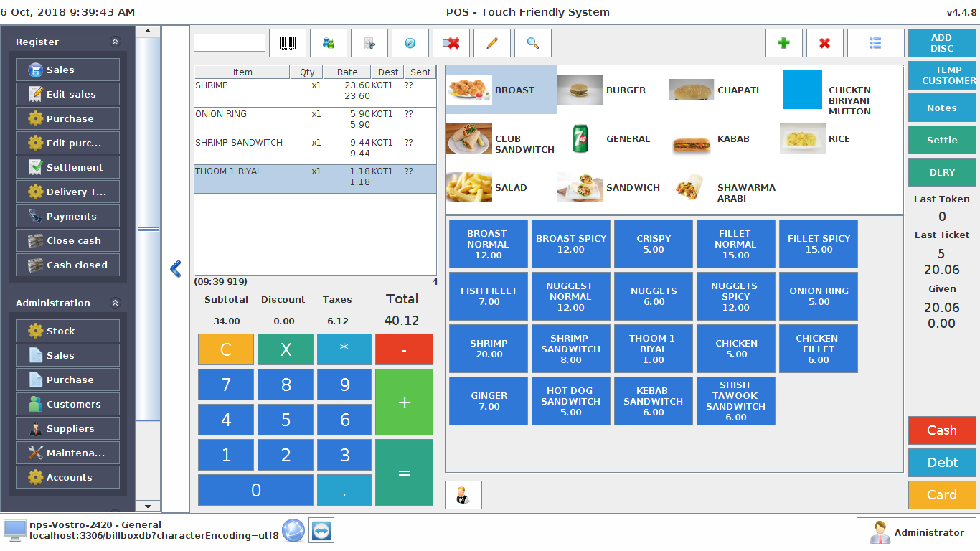Open Customers under Administration
Viewport: 980px width, 551px height.
[x=68, y=404]
